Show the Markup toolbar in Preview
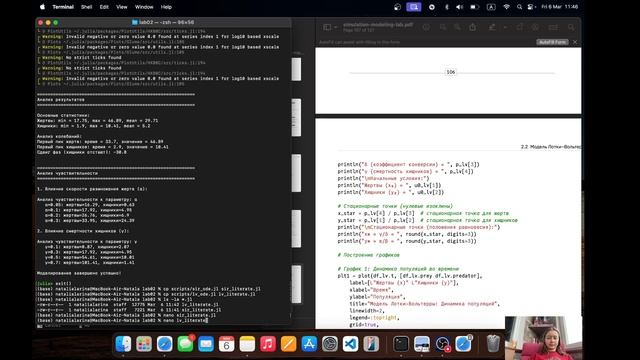 click(535, 27)
